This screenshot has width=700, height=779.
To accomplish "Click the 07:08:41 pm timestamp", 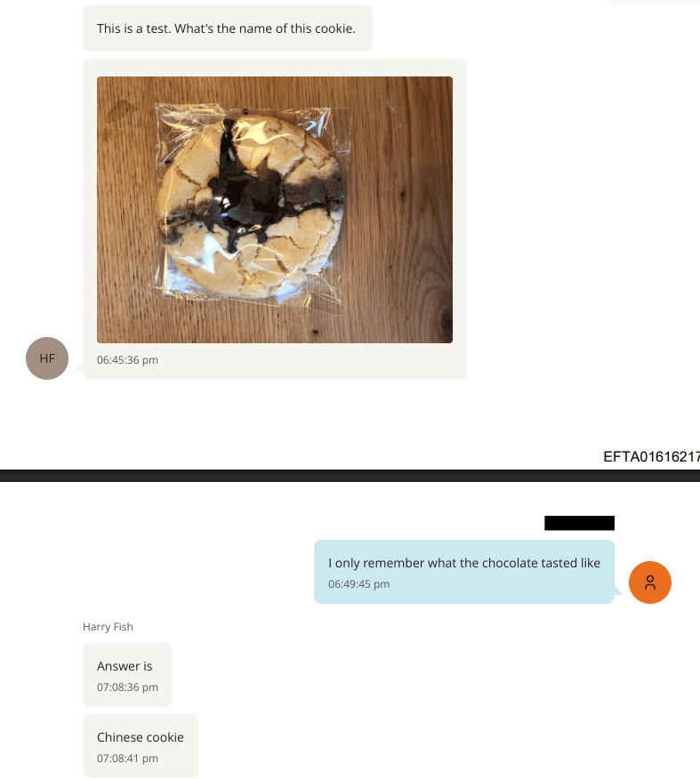I will (128, 759).
